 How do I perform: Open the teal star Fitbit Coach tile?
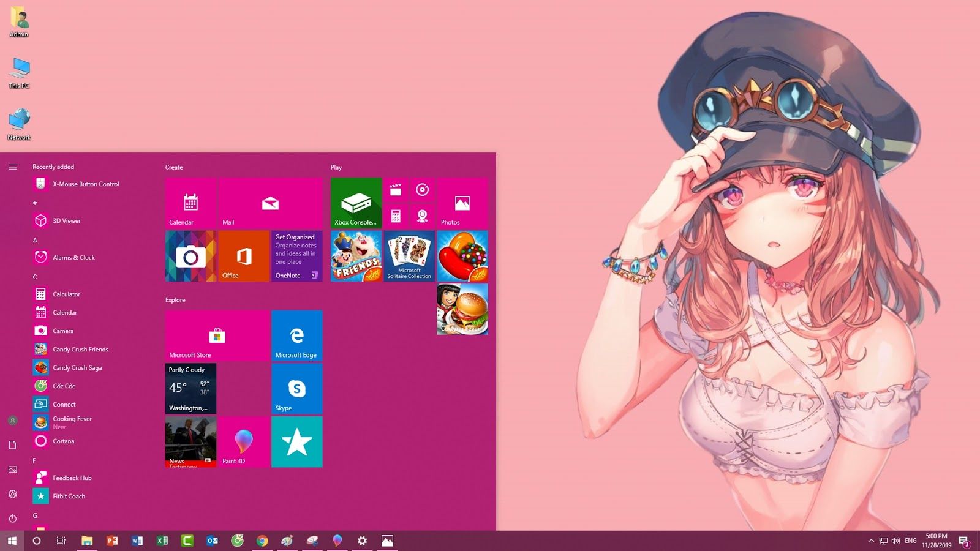pyautogui.click(x=296, y=442)
